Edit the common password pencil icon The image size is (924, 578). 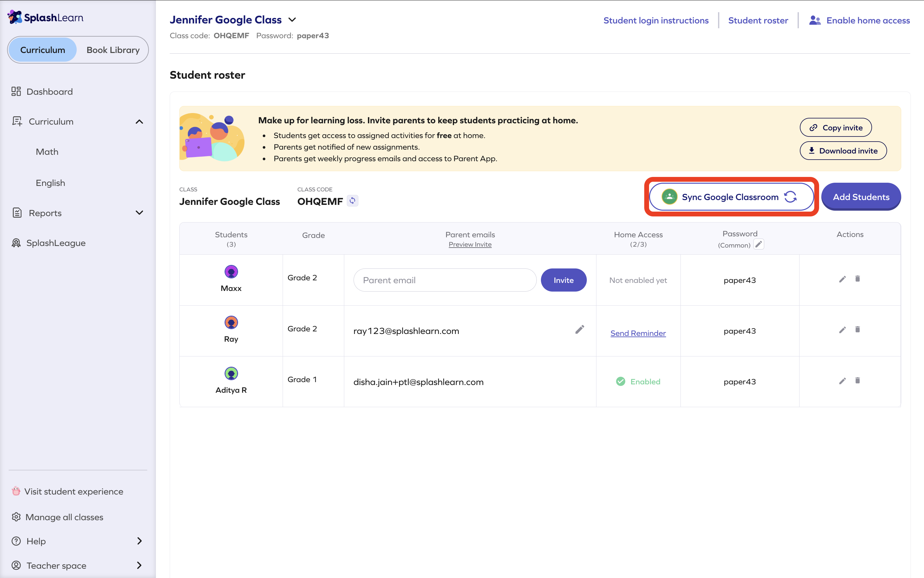[759, 244]
